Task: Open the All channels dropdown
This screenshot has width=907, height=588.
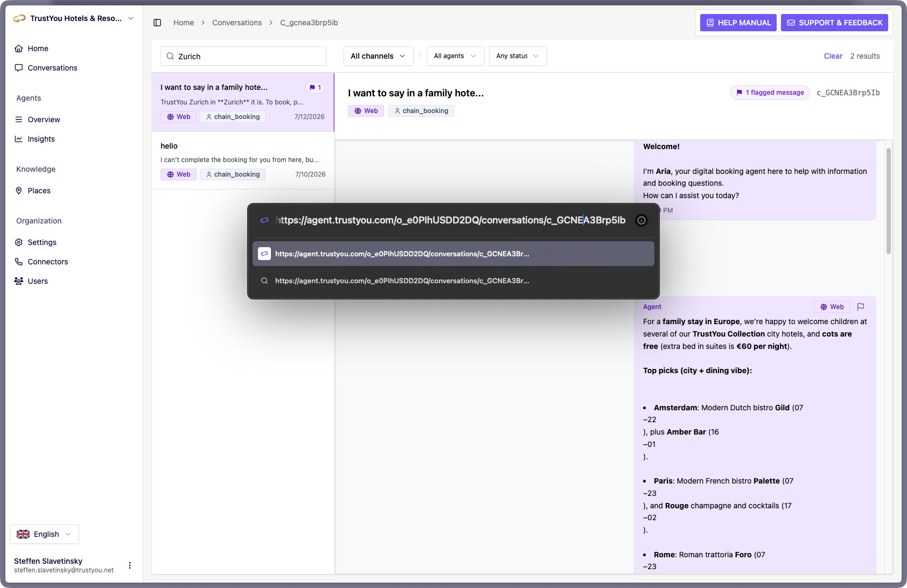Action: point(379,56)
